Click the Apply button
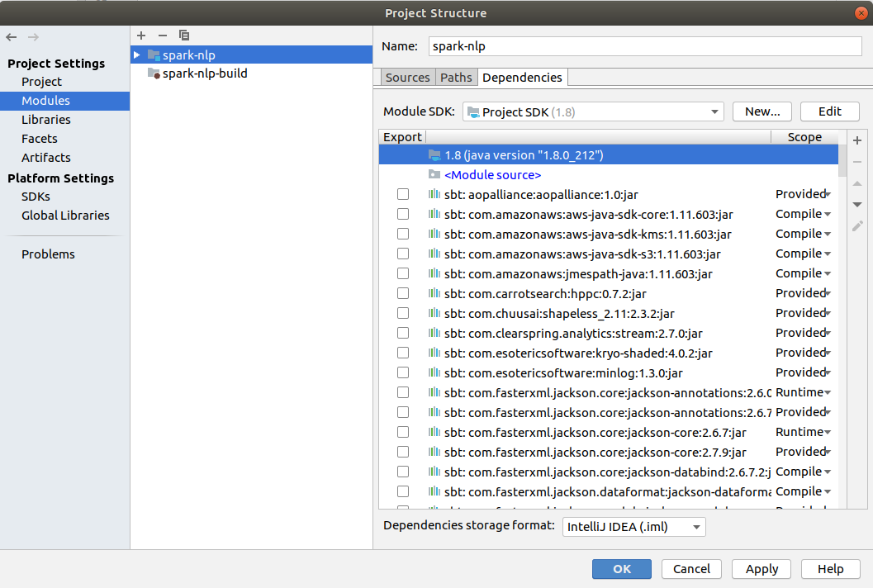This screenshot has height=588, width=873. (762, 569)
